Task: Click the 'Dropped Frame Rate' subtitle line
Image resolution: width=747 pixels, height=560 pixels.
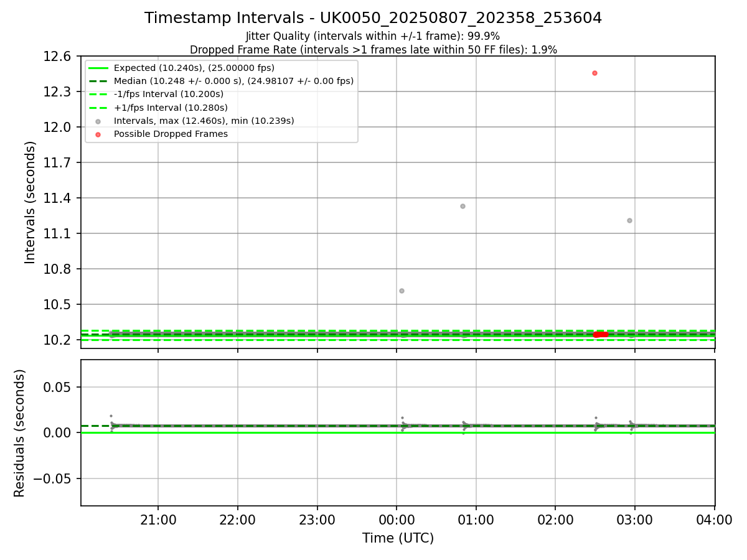Action: (x=374, y=50)
